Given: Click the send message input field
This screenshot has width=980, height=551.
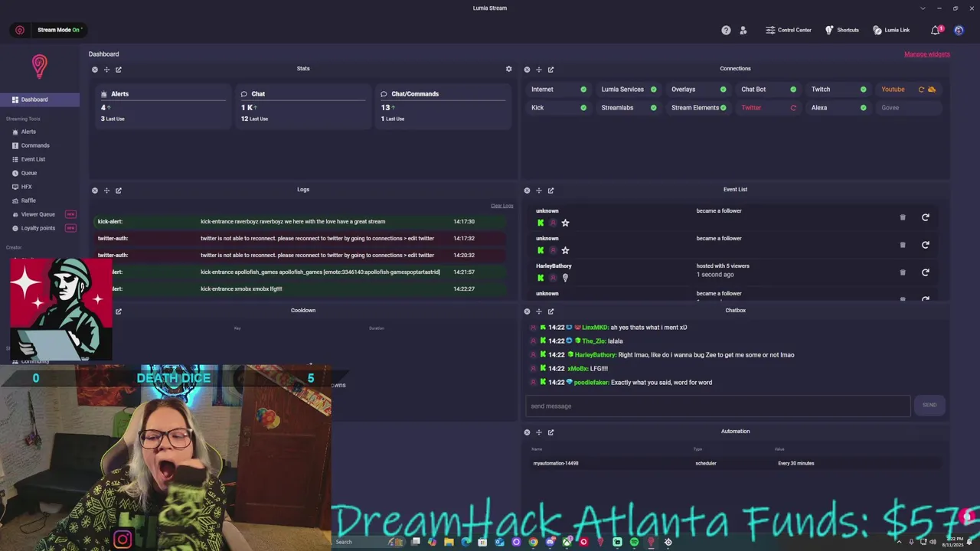Looking at the screenshot, I should (717, 406).
